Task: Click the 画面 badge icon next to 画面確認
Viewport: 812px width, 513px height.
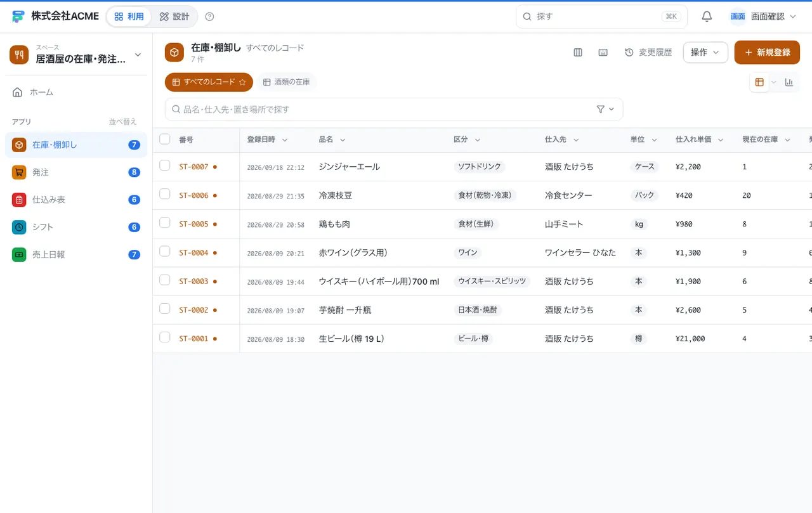Action: click(x=738, y=16)
